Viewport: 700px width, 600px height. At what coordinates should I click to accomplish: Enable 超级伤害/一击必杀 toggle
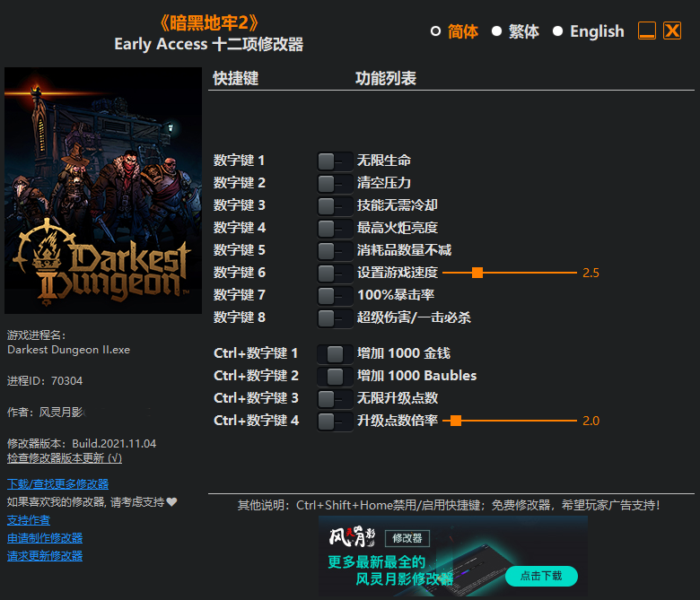pos(334,317)
